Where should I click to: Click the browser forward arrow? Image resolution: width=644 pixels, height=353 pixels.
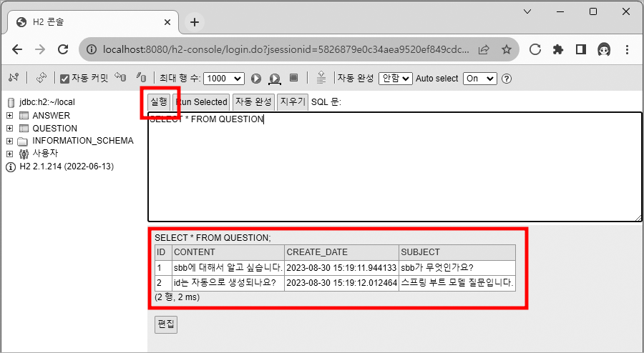tap(40, 49)
